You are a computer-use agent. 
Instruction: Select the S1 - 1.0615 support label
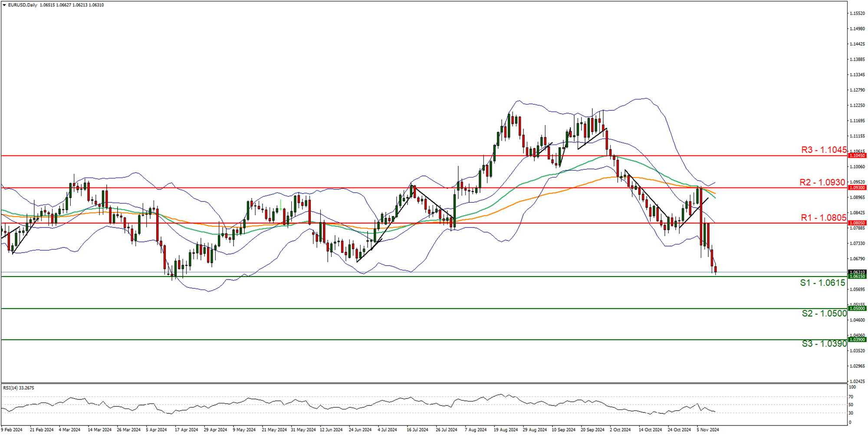pos(822,283)
